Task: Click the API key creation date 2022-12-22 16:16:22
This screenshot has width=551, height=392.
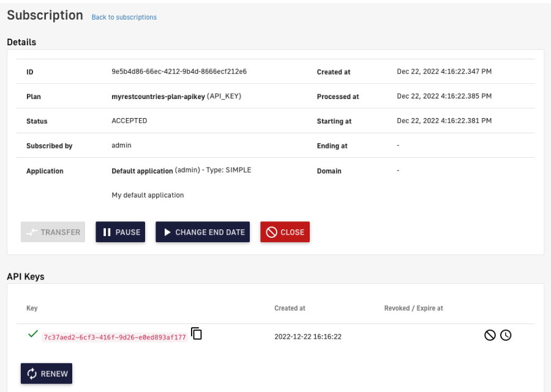Action: [x=308, y=337]
